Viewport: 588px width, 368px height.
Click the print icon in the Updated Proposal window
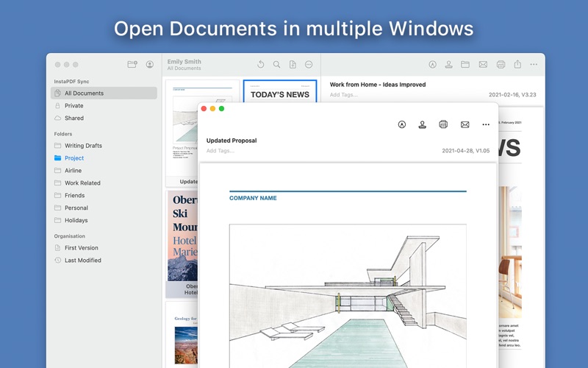click(443, 124)
